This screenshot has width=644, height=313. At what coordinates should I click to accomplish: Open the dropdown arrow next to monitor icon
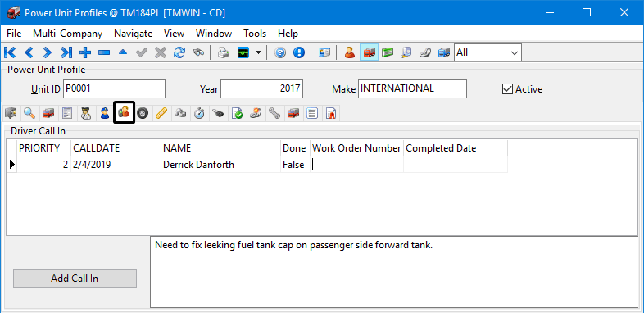click(x=258, y=52)
